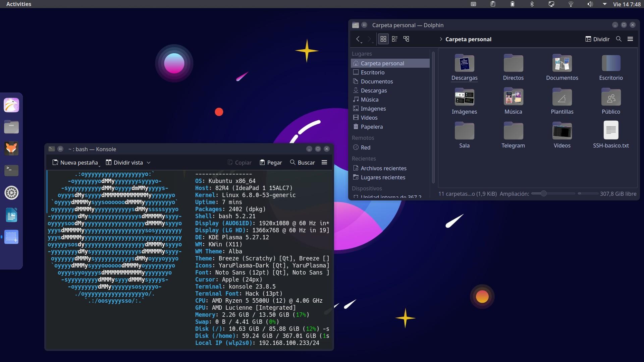The width and height of the screenshot is (644, 362).
Task: Click the Dolphin back navigation arrow
Action: [x=358, y=39]
